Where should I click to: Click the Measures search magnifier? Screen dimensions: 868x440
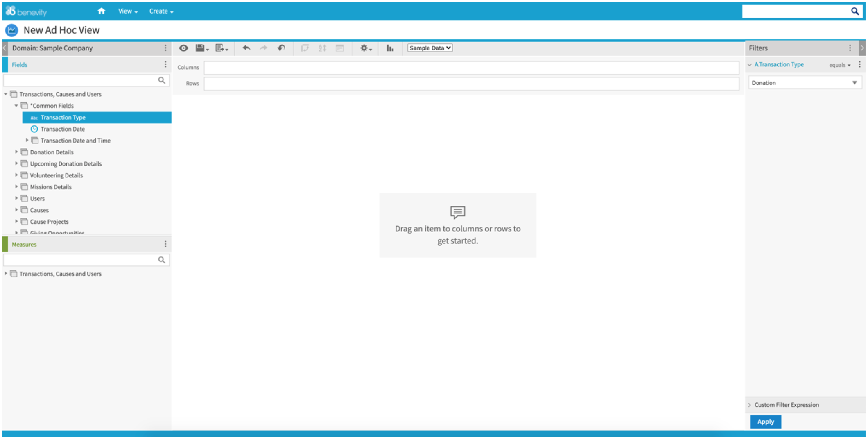coord(162,260)
